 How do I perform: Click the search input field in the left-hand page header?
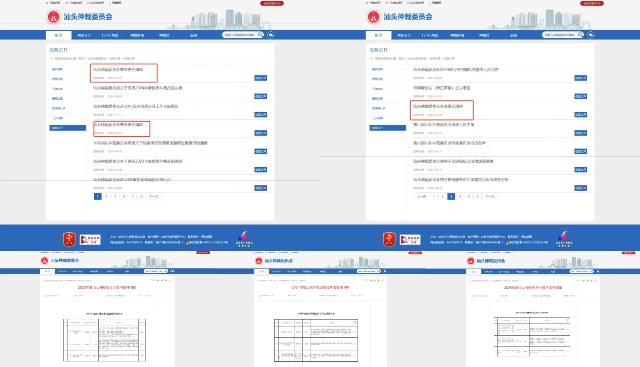[240, 35]
